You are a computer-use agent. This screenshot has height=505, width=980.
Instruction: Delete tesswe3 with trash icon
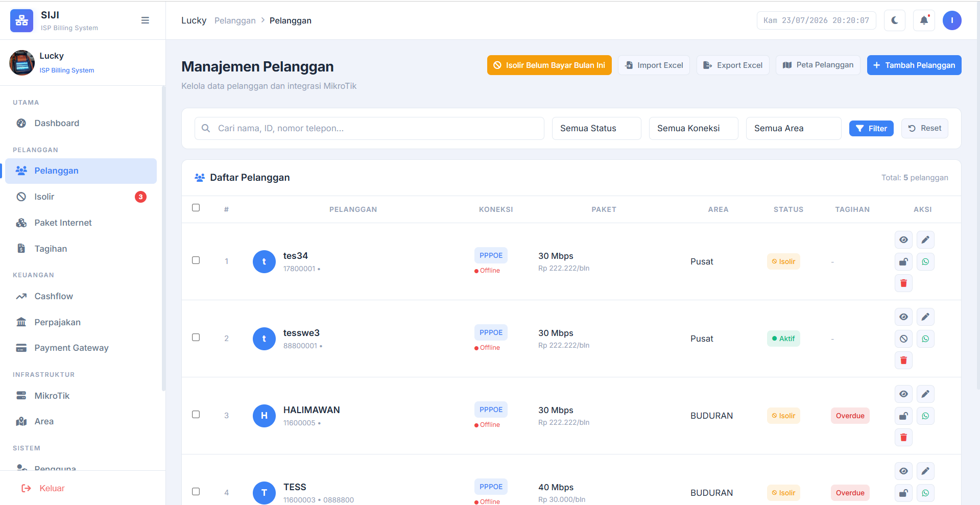point(903,360)
